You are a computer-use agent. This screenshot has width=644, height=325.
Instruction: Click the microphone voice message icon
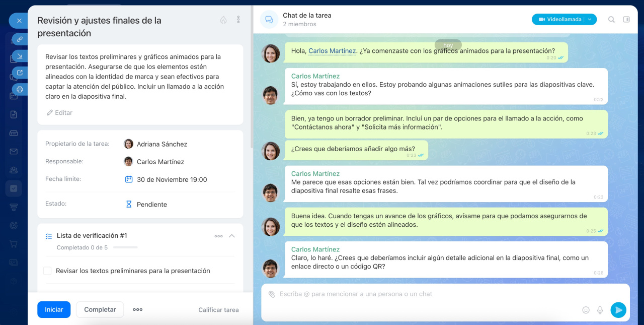pos(600,310)
